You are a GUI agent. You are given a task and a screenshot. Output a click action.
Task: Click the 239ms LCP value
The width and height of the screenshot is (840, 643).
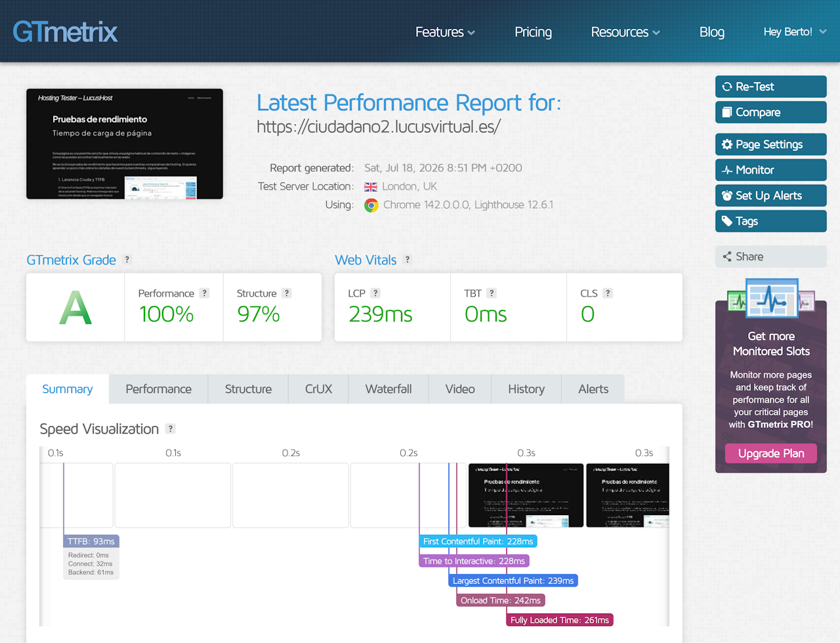pyautogui.click(x=381, y=314)
